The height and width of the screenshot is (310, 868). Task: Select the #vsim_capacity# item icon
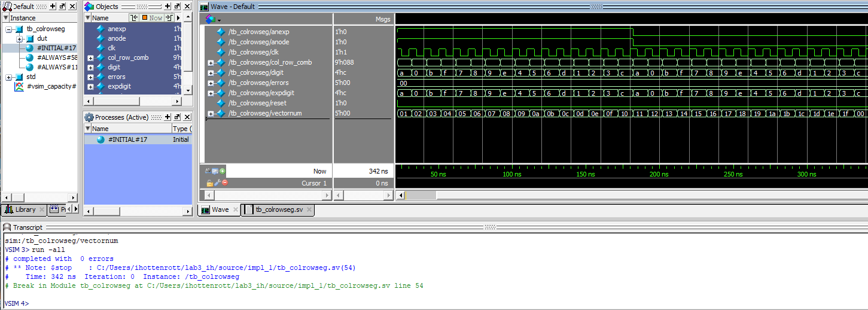20,86
